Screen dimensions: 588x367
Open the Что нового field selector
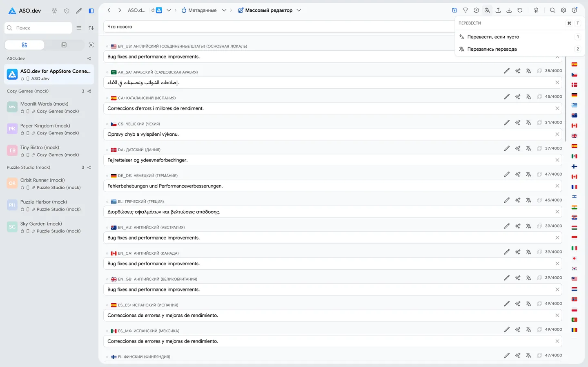click(x=278, y=27)
